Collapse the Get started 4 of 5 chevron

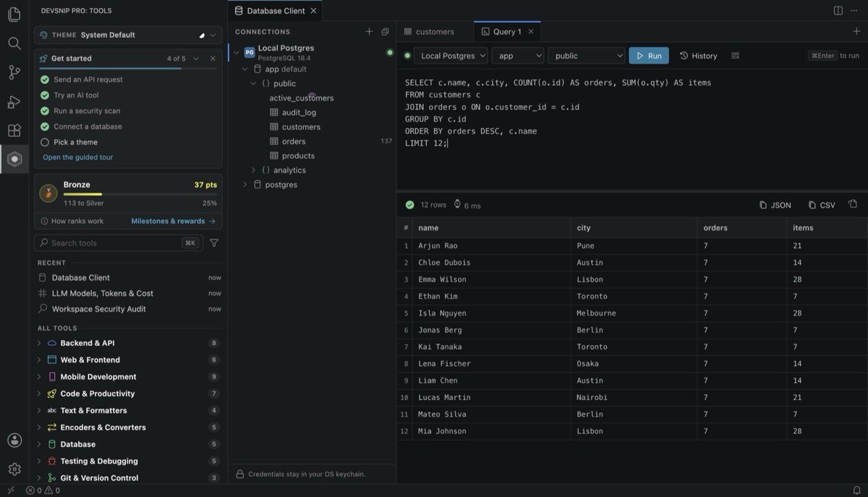point(196,59)
